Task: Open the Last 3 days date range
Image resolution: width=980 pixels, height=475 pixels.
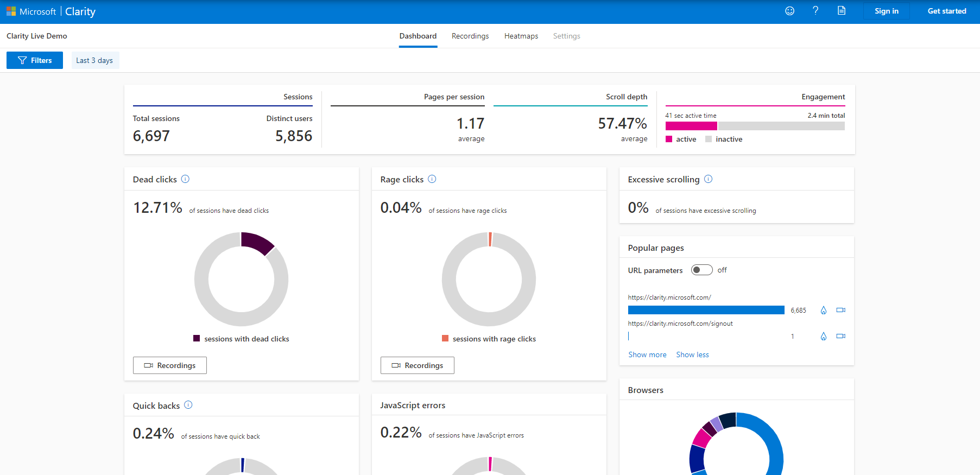Action: pyautogui.click(x=95, y=60)
